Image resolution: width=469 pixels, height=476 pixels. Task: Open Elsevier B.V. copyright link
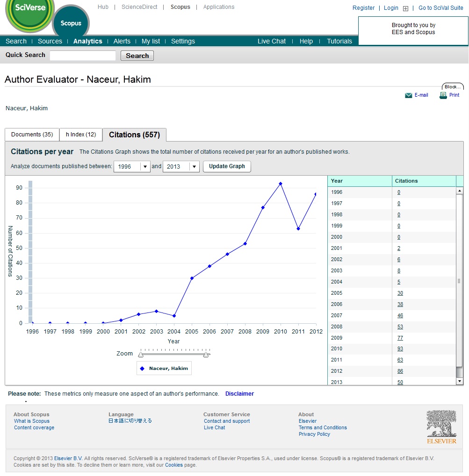pos(68,458)
